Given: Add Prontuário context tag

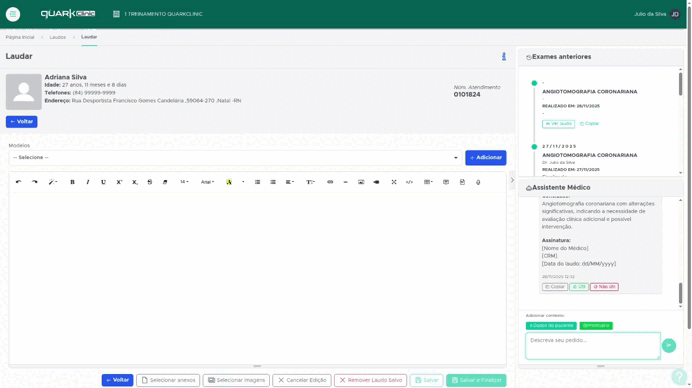Looking at the screenshot, I should tap(596, 326).
